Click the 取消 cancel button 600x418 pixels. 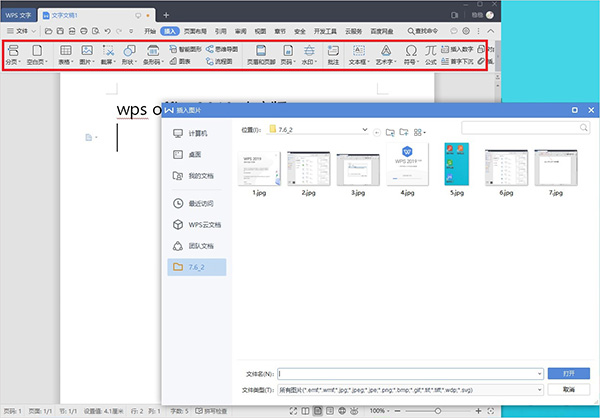[569, 390]
